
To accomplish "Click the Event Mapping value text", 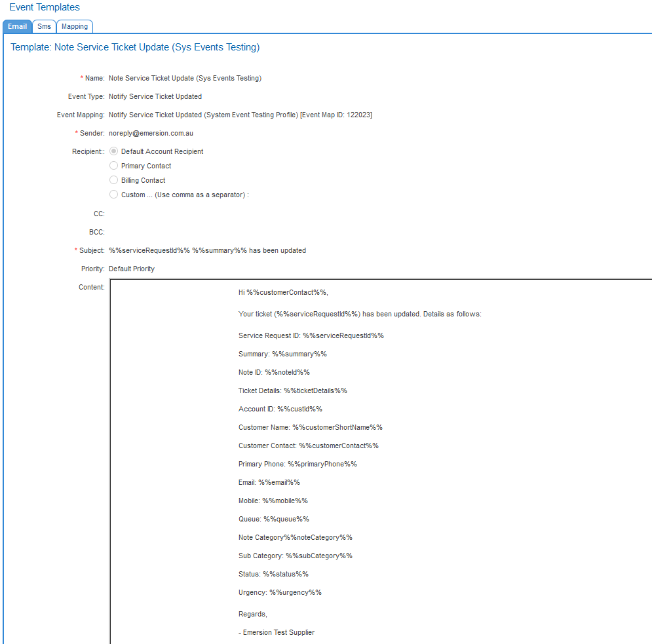I will pos(240,115).
